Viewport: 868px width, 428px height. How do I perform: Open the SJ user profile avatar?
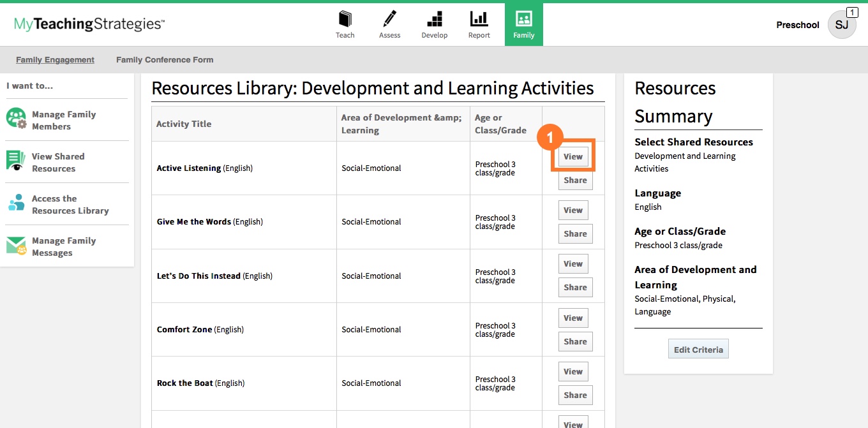click(x=842, y=25)
